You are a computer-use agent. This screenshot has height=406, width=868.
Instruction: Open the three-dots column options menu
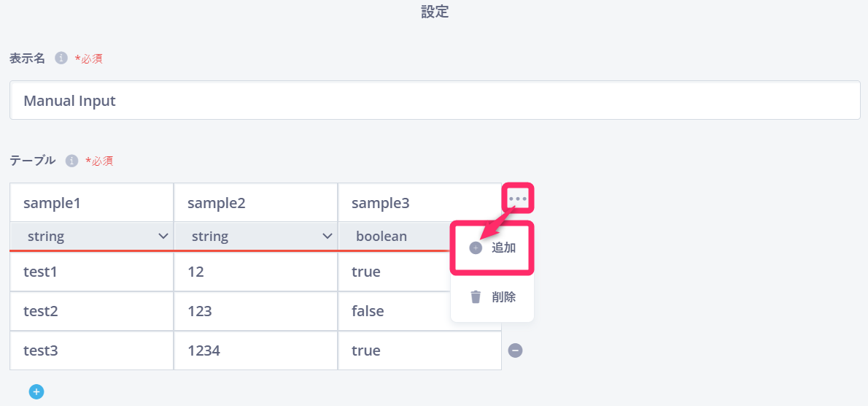518,198
